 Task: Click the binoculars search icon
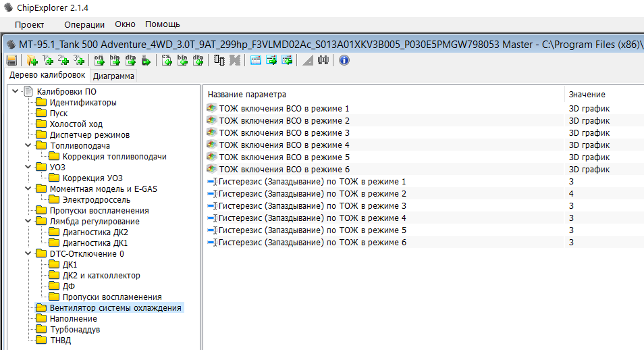(323, 60)
